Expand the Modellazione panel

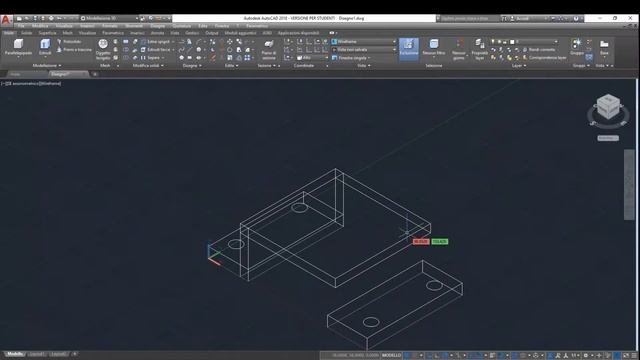pyautogui.click(x=47, y=66)
